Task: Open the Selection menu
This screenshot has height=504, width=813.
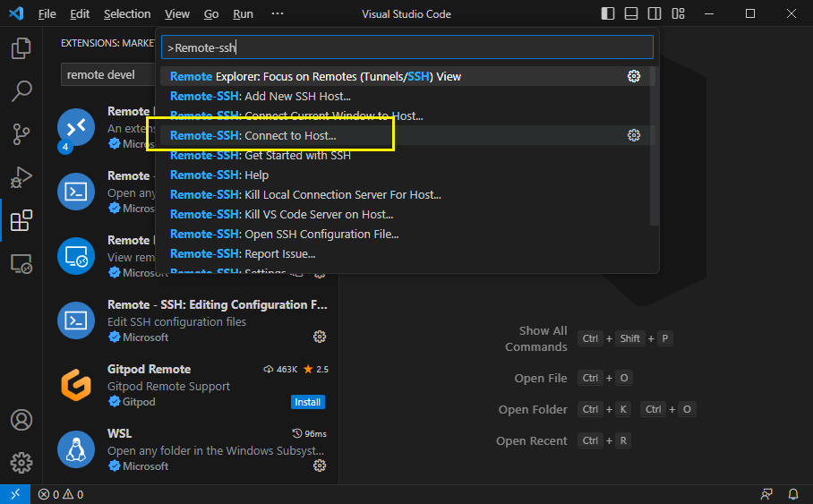Action: point(127,14)
